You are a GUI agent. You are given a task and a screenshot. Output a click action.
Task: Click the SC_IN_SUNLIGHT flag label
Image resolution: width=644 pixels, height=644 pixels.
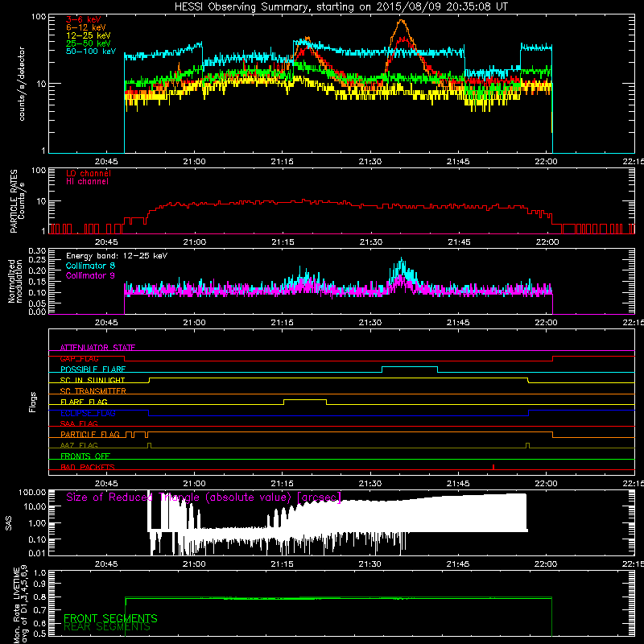[x=93, y=380]
